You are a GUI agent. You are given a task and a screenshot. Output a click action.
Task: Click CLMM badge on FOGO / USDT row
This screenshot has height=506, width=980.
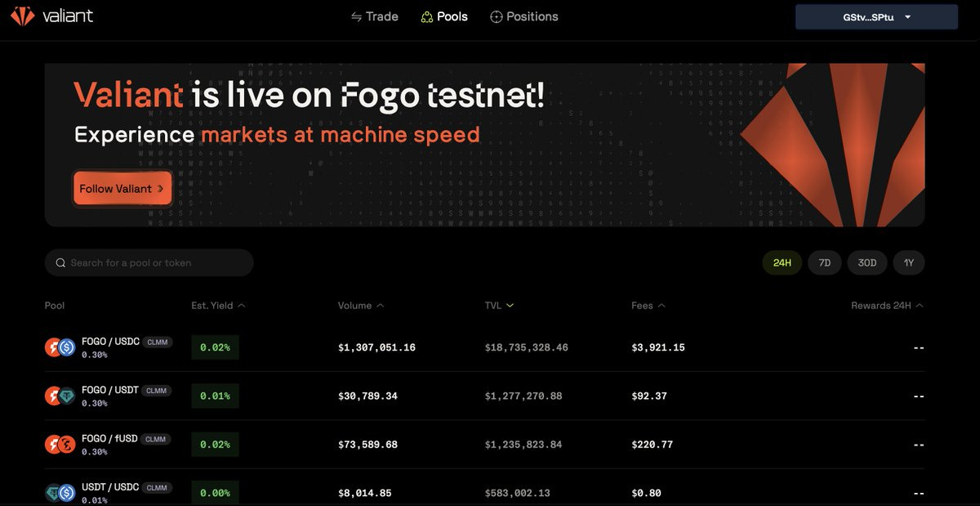click(x=158, y=391)
